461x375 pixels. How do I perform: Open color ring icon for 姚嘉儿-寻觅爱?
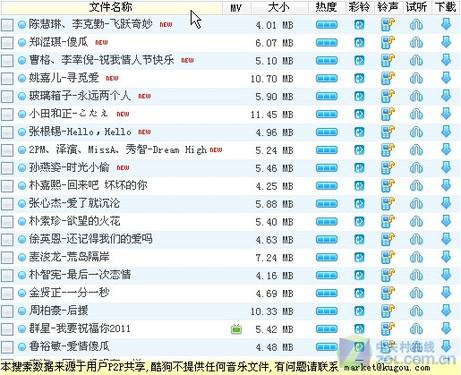tap(359, 78)
